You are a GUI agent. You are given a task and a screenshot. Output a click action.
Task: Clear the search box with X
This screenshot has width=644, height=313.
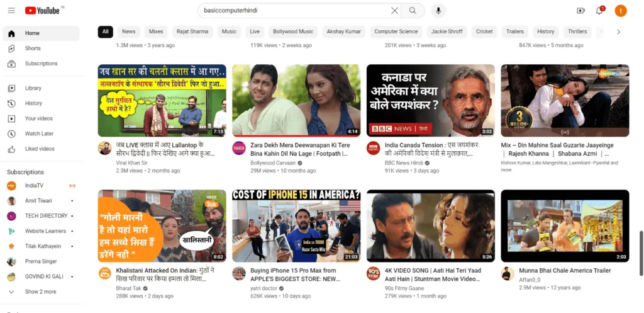pos(395,11)
